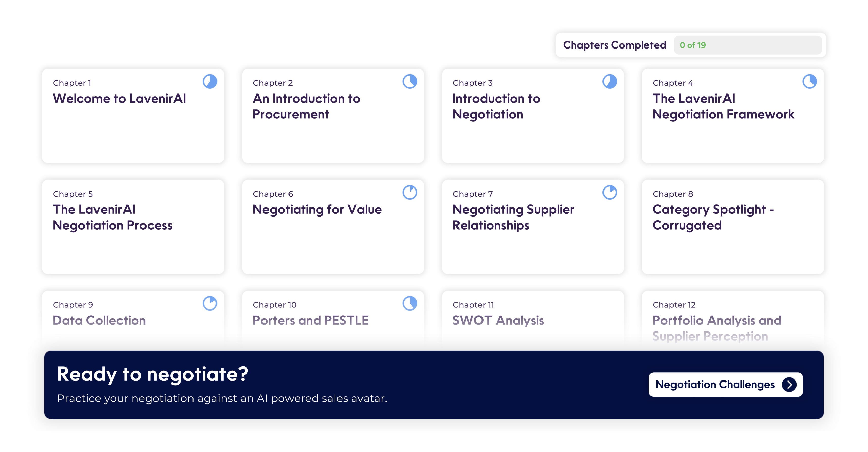This screenshot has height=452, width=868.
Task: Open Negotiating for Value chapter
Action: (x=333, y=227)
